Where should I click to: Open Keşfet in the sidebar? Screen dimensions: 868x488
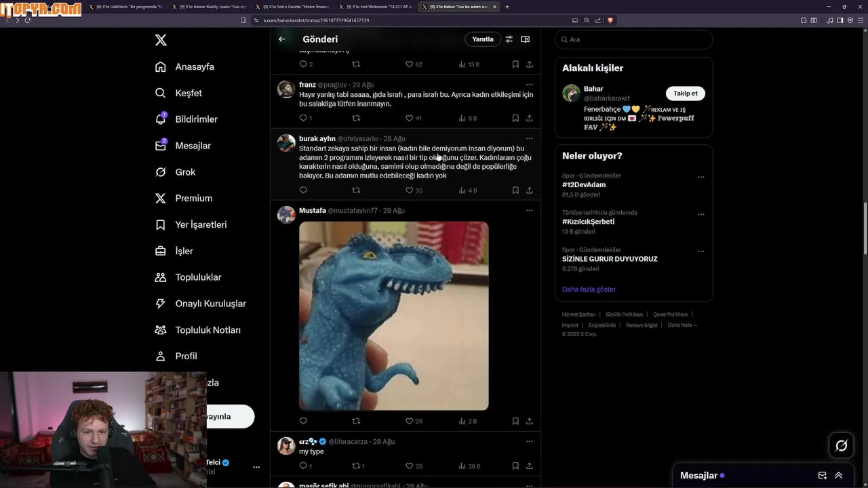pyautogui.click(x=178, y=93)
